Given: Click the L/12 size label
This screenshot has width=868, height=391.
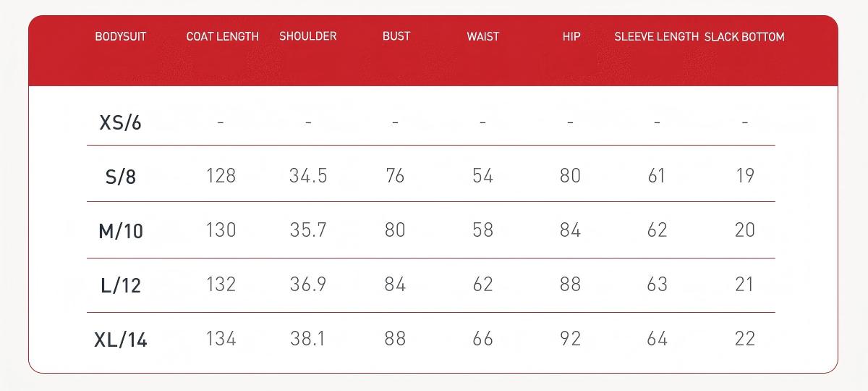Looking at the screenshot, I should point(120,285).
